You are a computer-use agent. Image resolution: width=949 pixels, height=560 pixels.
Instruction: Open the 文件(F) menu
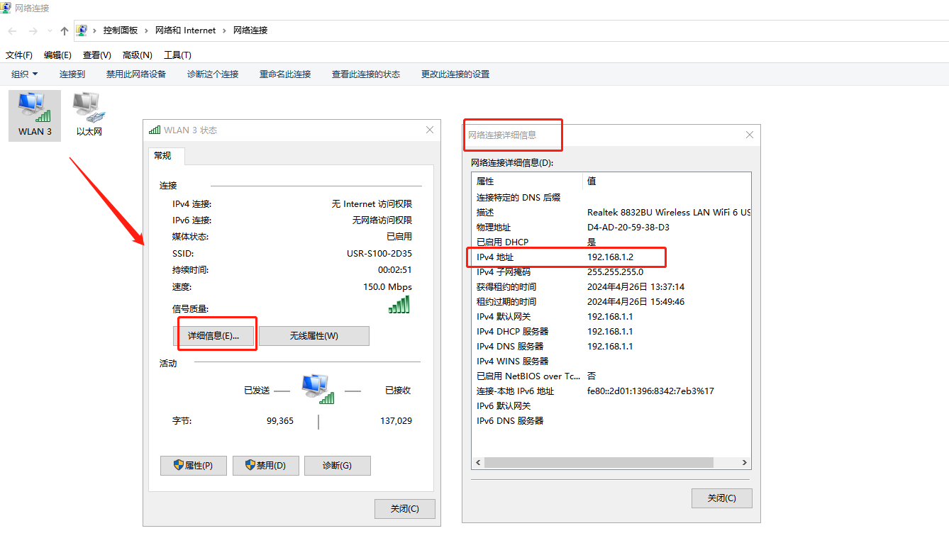pos(19,55)
